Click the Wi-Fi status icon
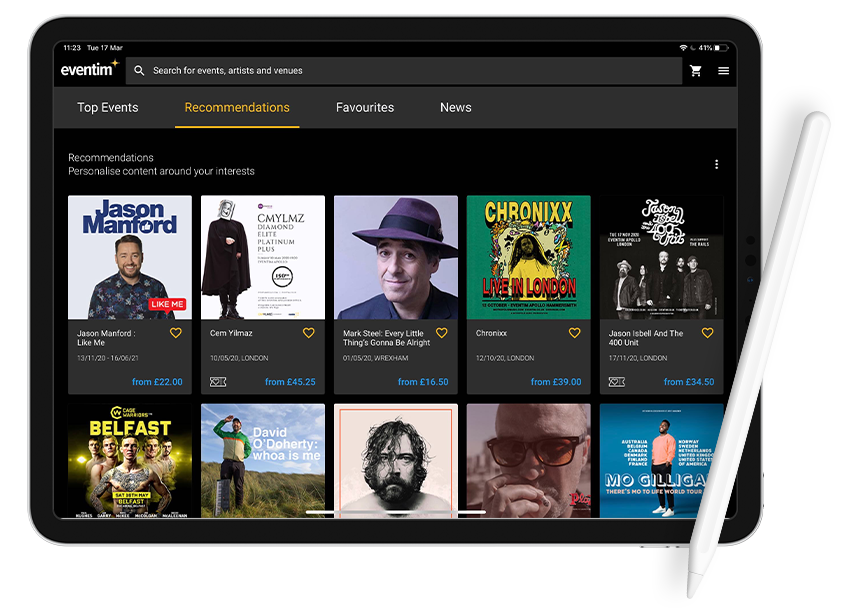Screen dimensions: 851x613 (683, 48)
